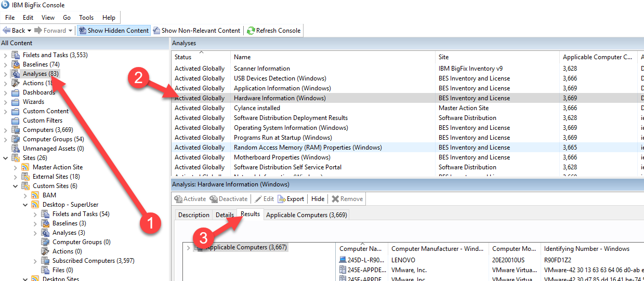This screenshot has width=644, height=281.
Task: Click the Hide button
Action: [x=318, y=199]
